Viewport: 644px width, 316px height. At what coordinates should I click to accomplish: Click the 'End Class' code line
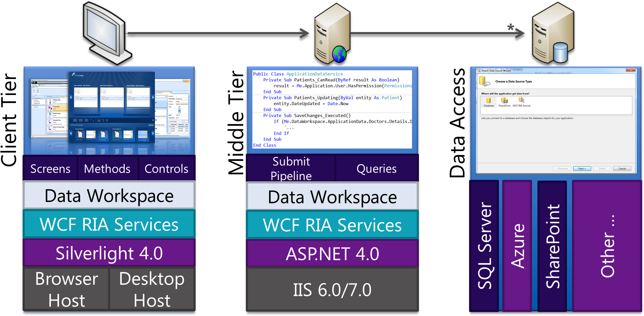(264, 145)
